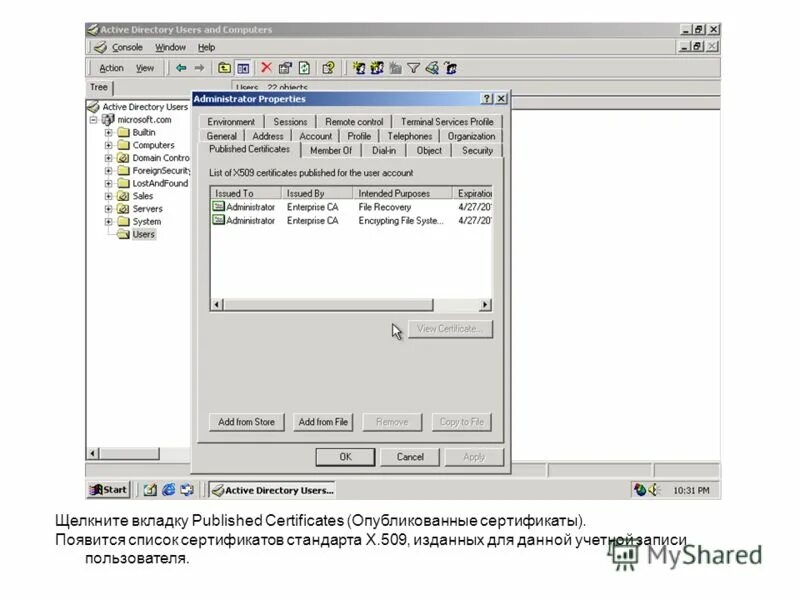Screen dimensions: 800x600
Task: Click the certificate list horizontal scrollbar thumb
Action: point(328,305)
